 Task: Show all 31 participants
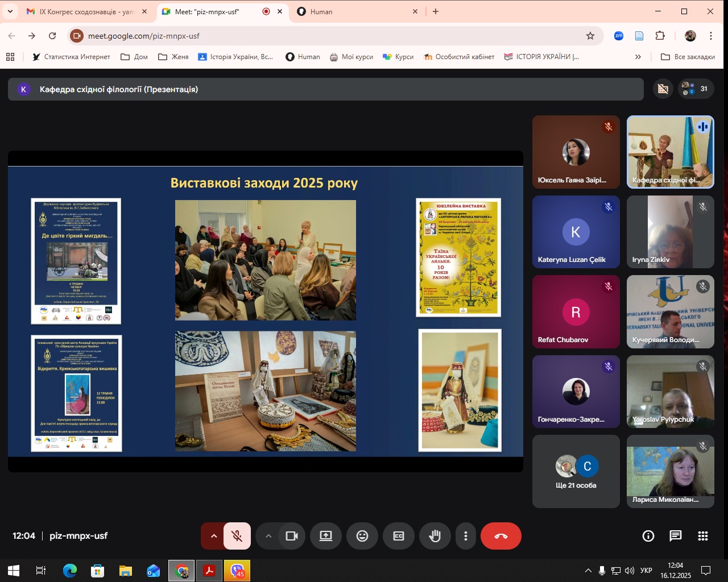[696, 89]
